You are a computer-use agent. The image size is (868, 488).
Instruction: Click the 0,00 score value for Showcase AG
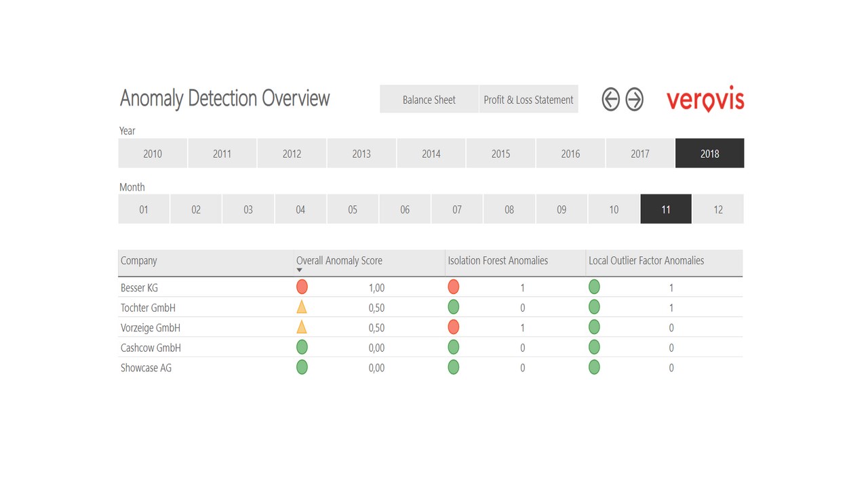coord(376,367)
